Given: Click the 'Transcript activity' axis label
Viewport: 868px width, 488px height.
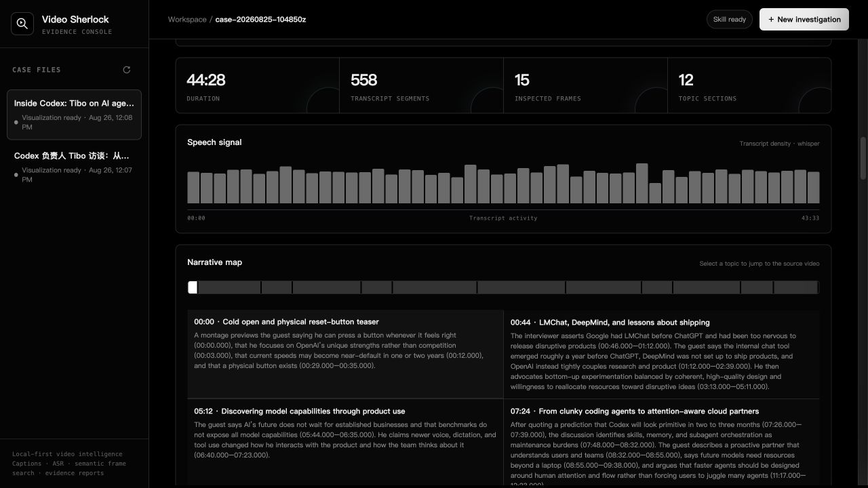Looking at the screenshot, I should [503, 218].
